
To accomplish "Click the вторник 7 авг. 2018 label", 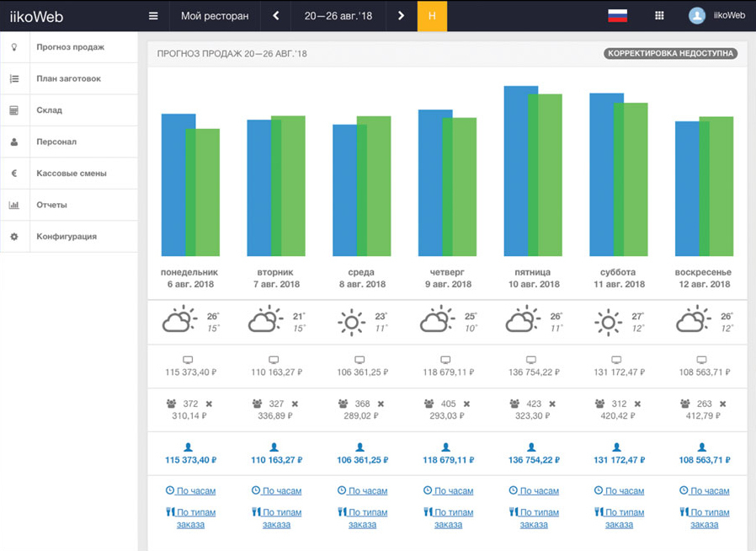I will (x=276, y=278).
